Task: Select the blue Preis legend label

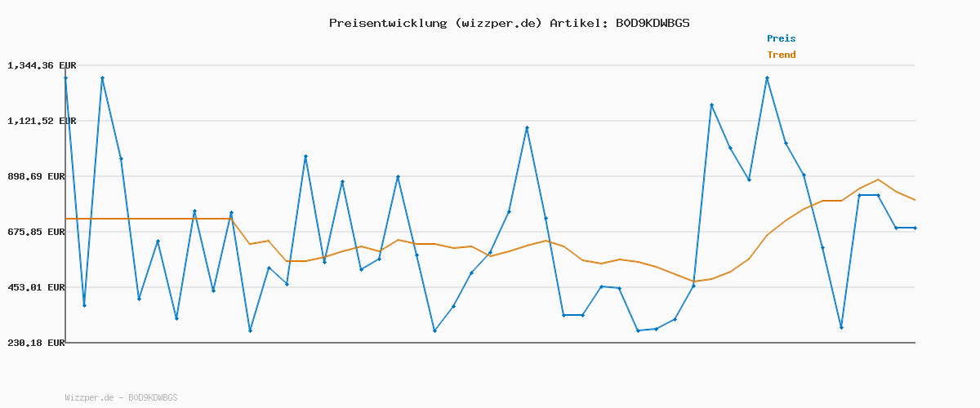Action: click(781, 38)
